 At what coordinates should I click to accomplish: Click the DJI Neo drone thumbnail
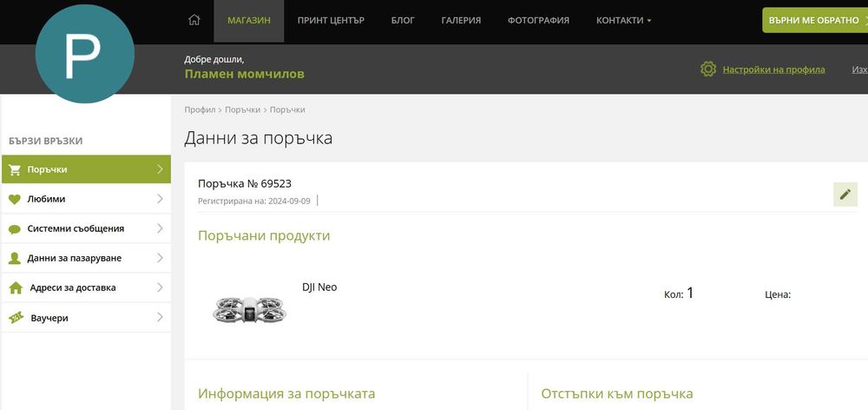[x=250, y=310]
